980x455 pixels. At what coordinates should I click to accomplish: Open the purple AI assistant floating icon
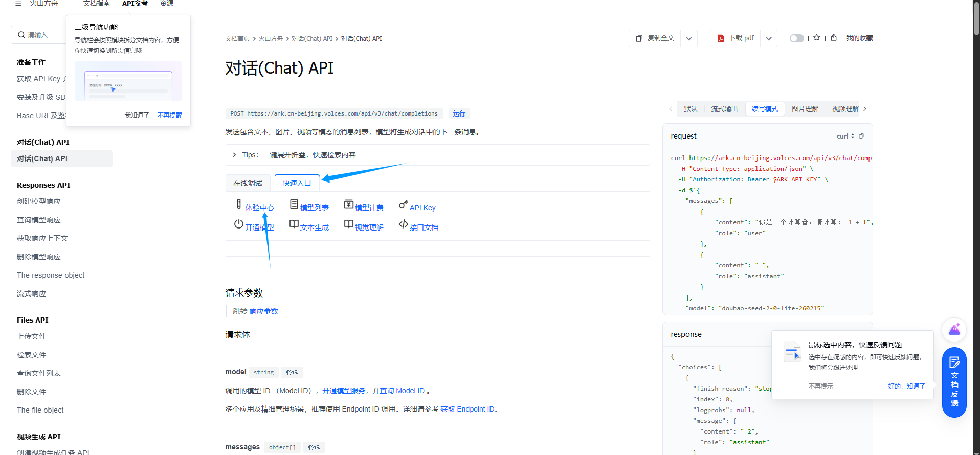pyautogui.click(x=954, y=329)
